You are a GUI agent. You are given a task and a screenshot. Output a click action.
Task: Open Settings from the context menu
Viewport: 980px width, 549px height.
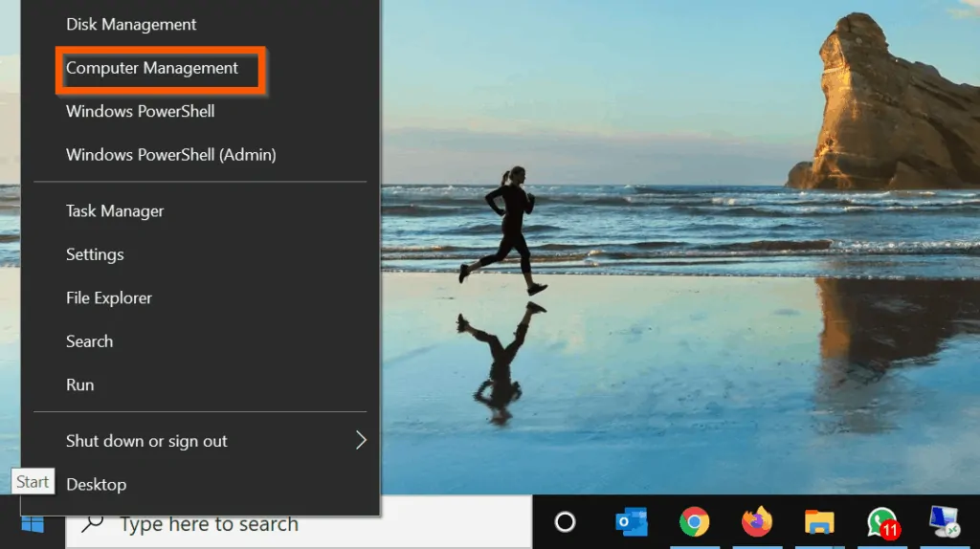click(x=200, y=254)
